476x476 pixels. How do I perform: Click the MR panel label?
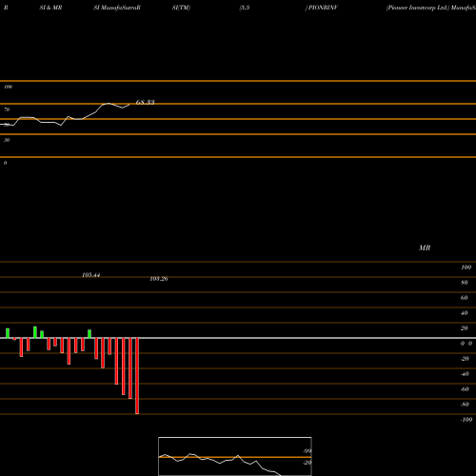click(x=425, y=248)
